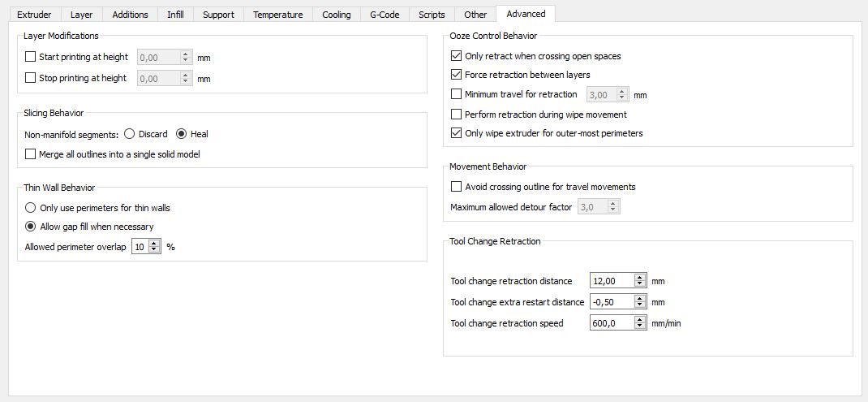
Task: Decrease tool change retraction speed arrow
Action: [640, 326]
